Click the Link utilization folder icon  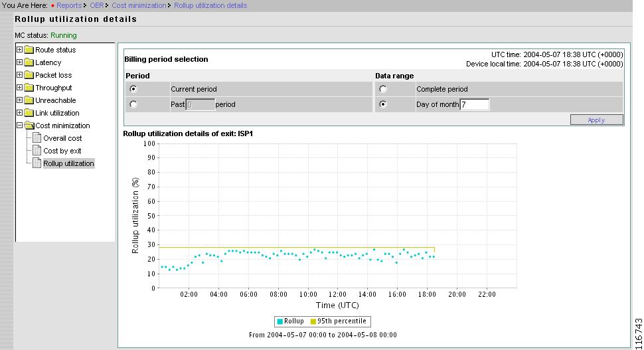[x=29, y=113]
